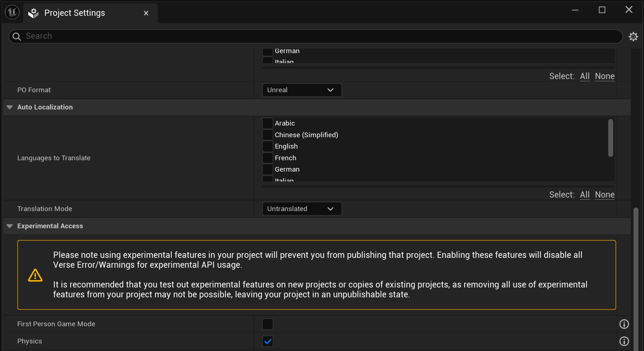Show info for First Person Game Mode
Screen dimensions: 644x351
click(x=624, y=324)
